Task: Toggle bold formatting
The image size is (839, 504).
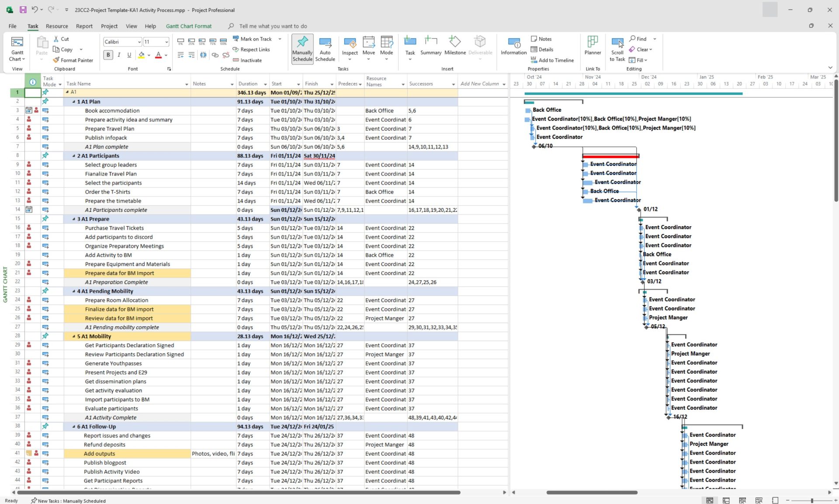Action: click(x=108, y=55)
